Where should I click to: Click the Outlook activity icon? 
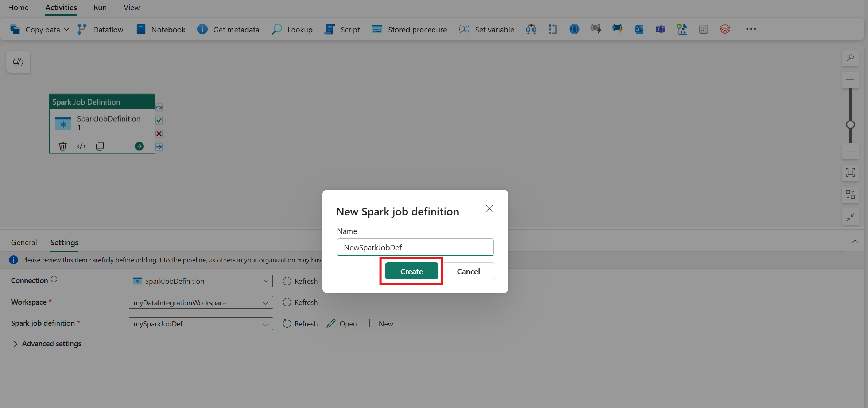pos(639,29)
